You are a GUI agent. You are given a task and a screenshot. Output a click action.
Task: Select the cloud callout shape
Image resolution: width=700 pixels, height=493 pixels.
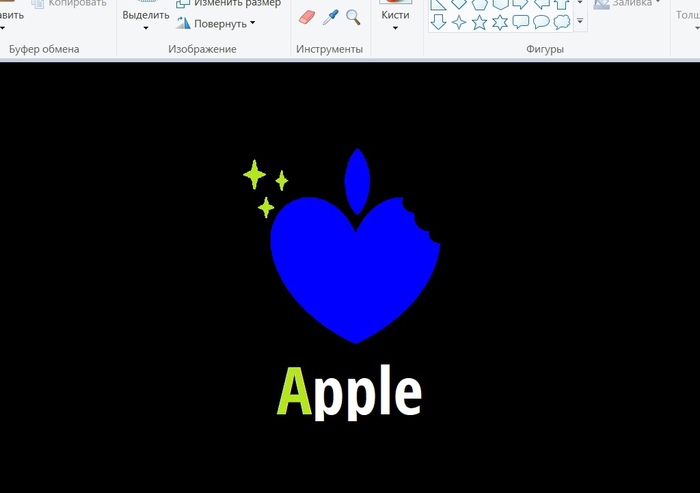[562, 22]
